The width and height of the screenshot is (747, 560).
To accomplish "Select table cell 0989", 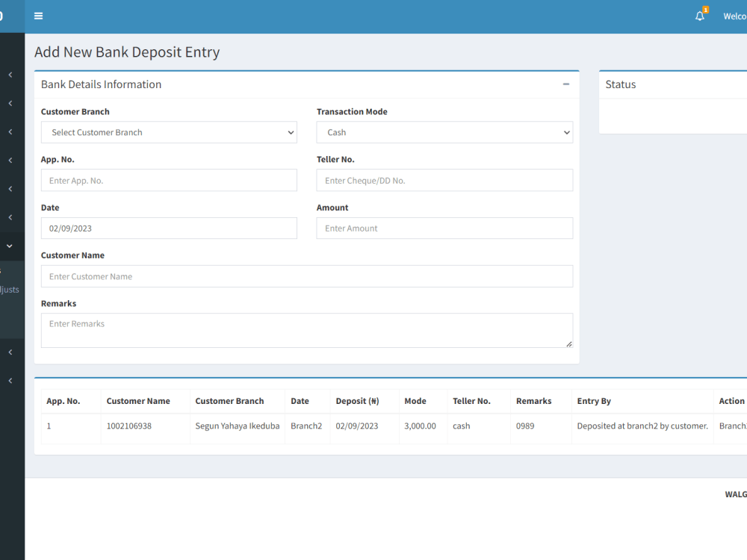I will tap(525, 426).
